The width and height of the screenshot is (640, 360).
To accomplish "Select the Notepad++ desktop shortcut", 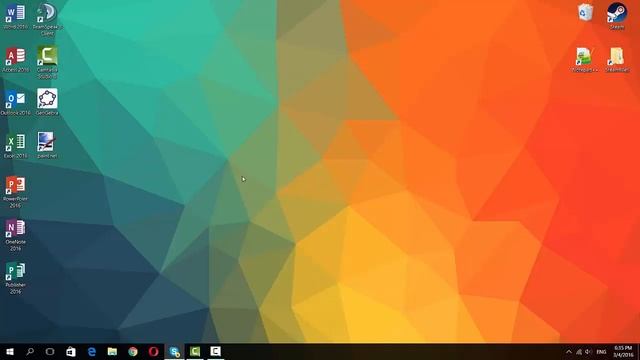I will [x=585, y=60].
